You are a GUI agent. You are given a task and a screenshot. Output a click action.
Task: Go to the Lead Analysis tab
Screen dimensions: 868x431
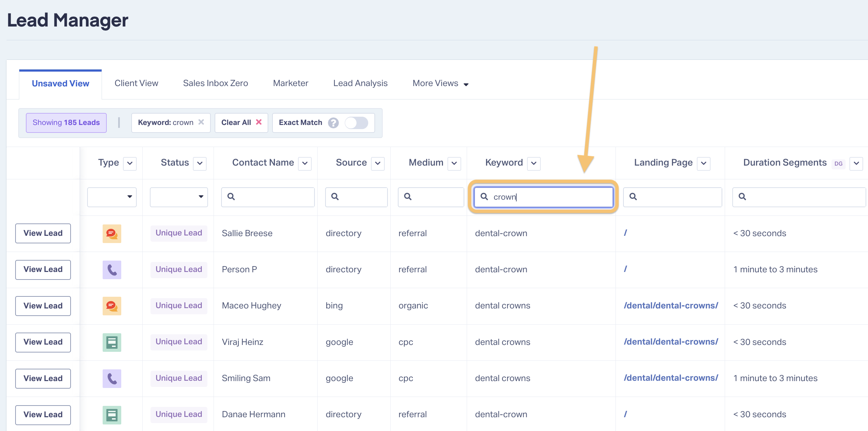coord(360,83)
